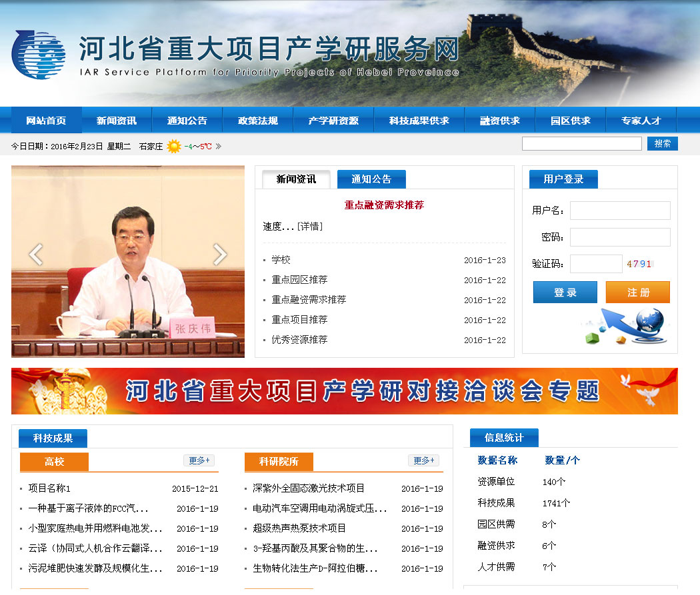Open the 政策法规 menu item
The image size is (700, 595).
click(257, 121)
